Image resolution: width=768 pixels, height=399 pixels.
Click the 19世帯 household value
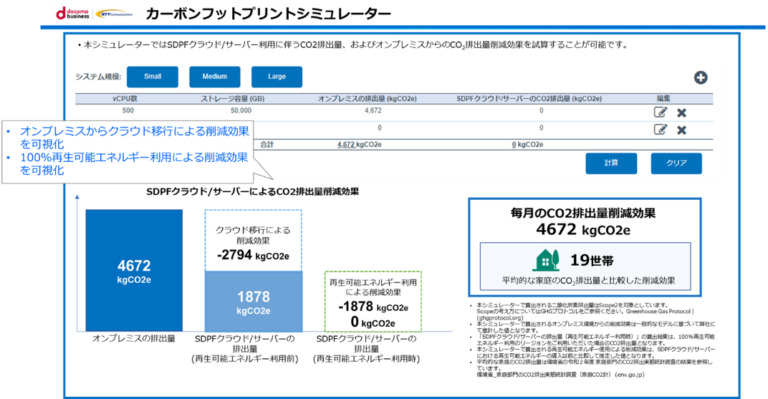592,260
